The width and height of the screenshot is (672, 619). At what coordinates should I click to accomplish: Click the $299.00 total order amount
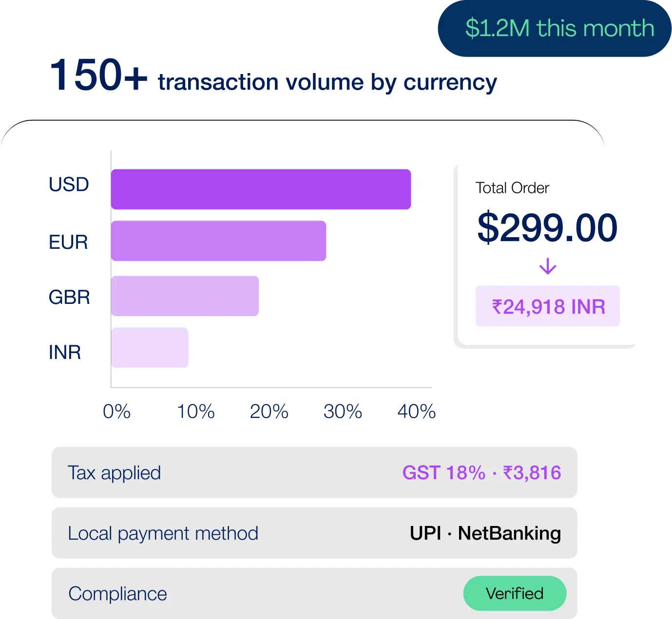click(x=547, y=227)
